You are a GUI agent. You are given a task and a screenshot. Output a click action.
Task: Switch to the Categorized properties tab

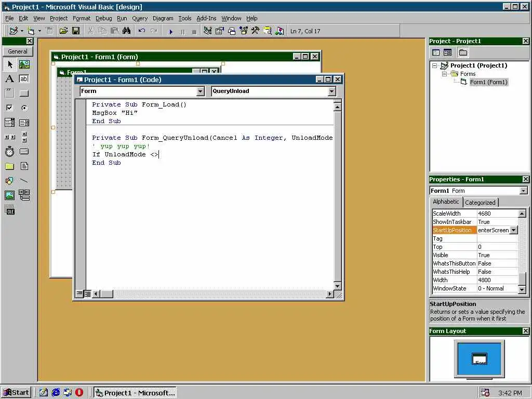click(480, 203)
